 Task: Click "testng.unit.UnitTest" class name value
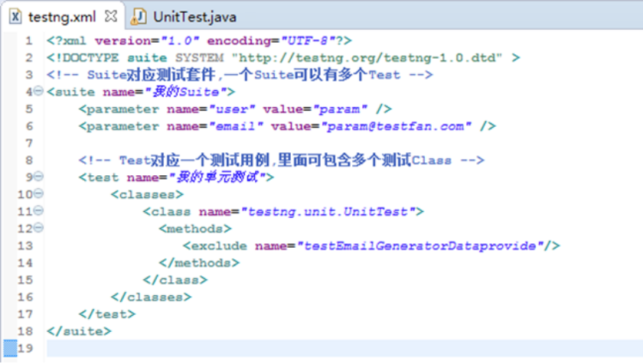click(x=328, y=212)
